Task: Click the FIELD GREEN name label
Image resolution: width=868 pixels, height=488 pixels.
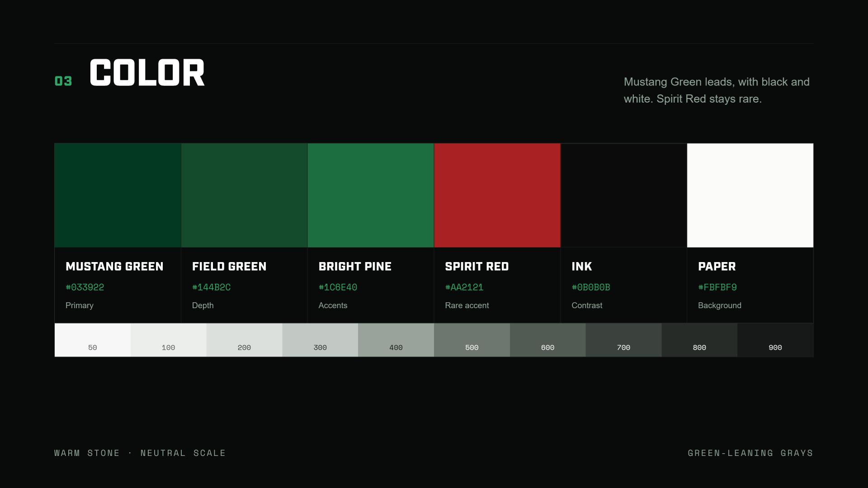Action: [x=229, y=267]
